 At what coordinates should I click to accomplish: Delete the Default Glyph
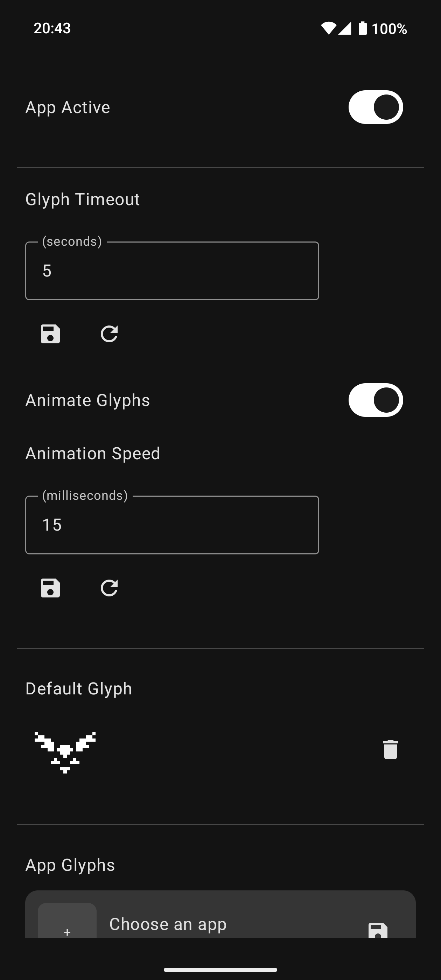(390, 750)
